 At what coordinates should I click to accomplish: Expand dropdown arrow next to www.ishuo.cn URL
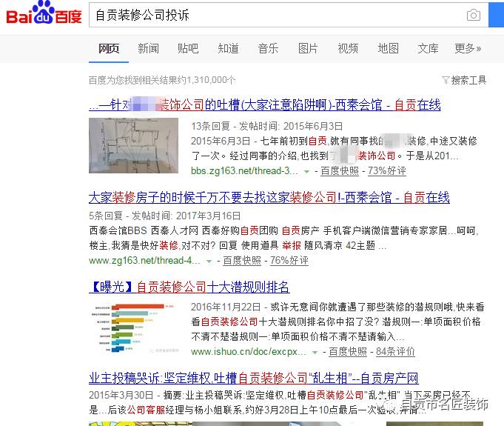click(x=315, y=353)
